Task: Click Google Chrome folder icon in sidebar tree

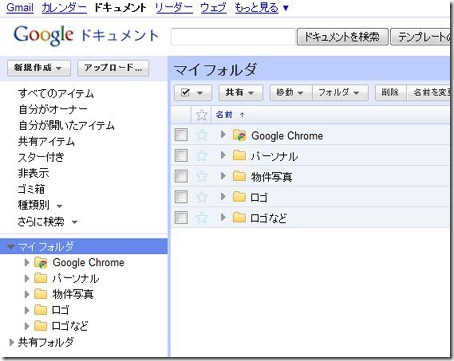Action: point(41,263)
